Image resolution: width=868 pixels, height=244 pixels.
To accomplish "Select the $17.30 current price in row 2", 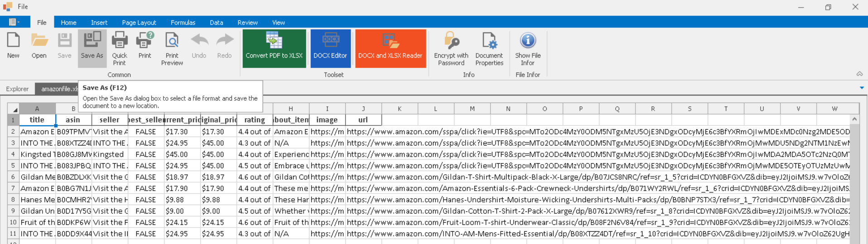I will [x=182, y=132].
